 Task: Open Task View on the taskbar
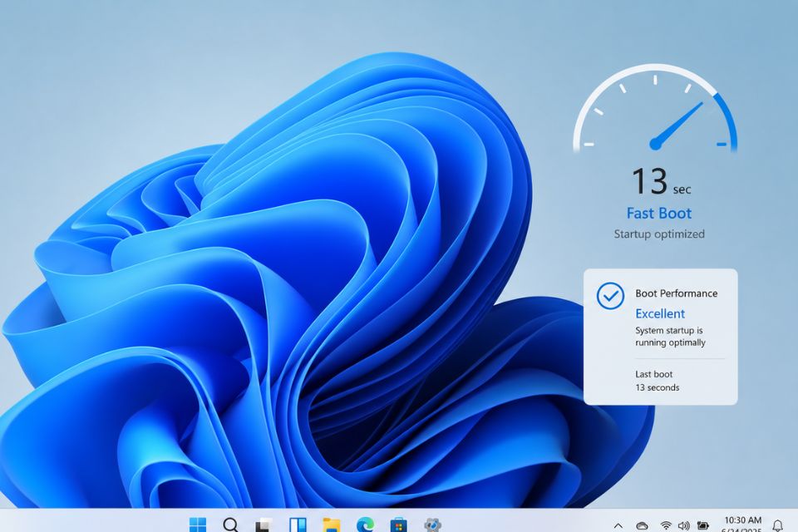(264, 525)
